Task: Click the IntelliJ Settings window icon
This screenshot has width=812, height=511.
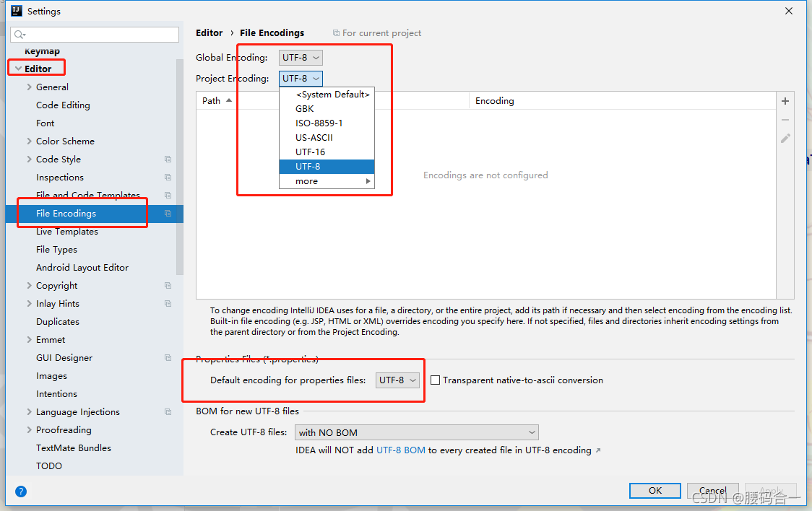Action: pyautogui.click(x=17, y=11)
